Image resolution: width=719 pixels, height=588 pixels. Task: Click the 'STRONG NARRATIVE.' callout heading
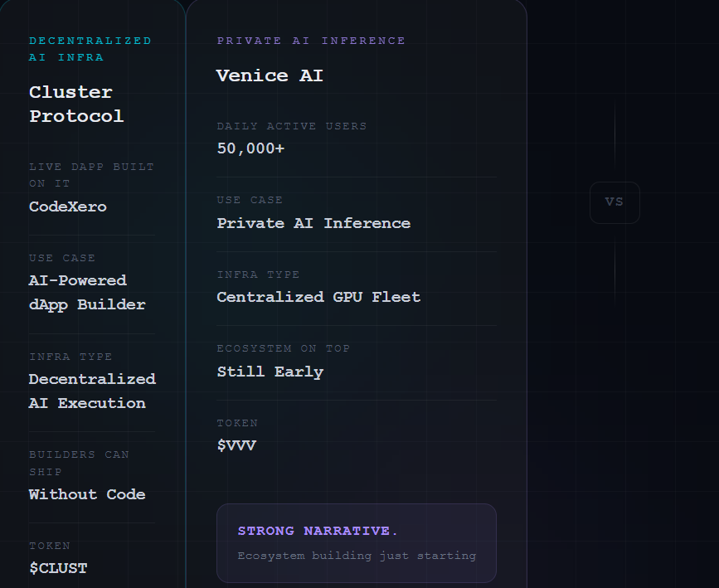[318, 531]
